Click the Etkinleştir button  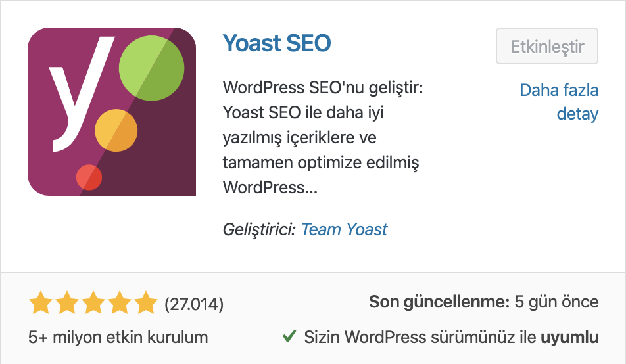pos(547,46)
